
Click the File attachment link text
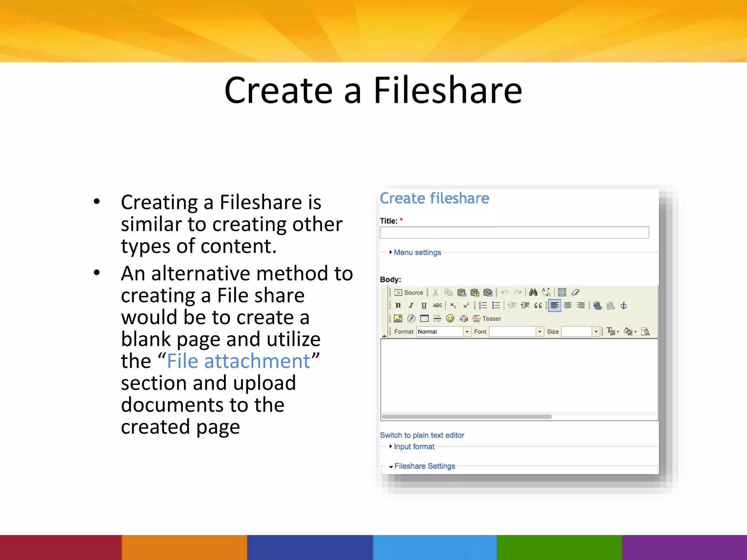pos(238,361)
